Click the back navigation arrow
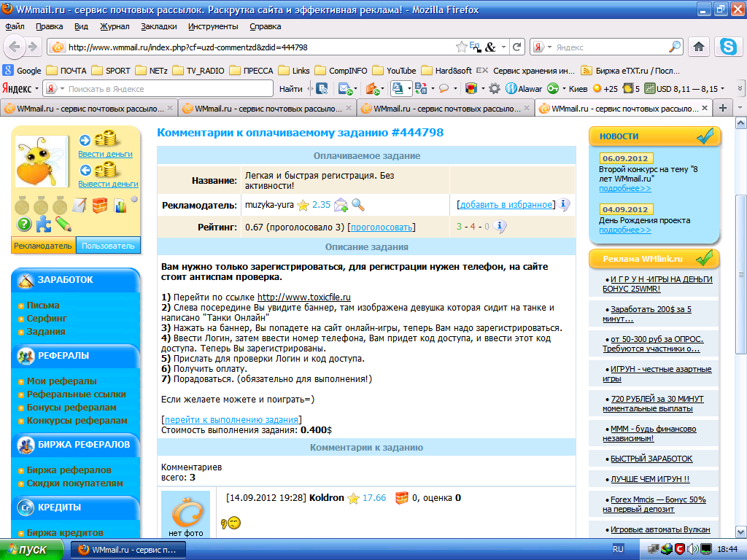 click(x=15, y=47)
